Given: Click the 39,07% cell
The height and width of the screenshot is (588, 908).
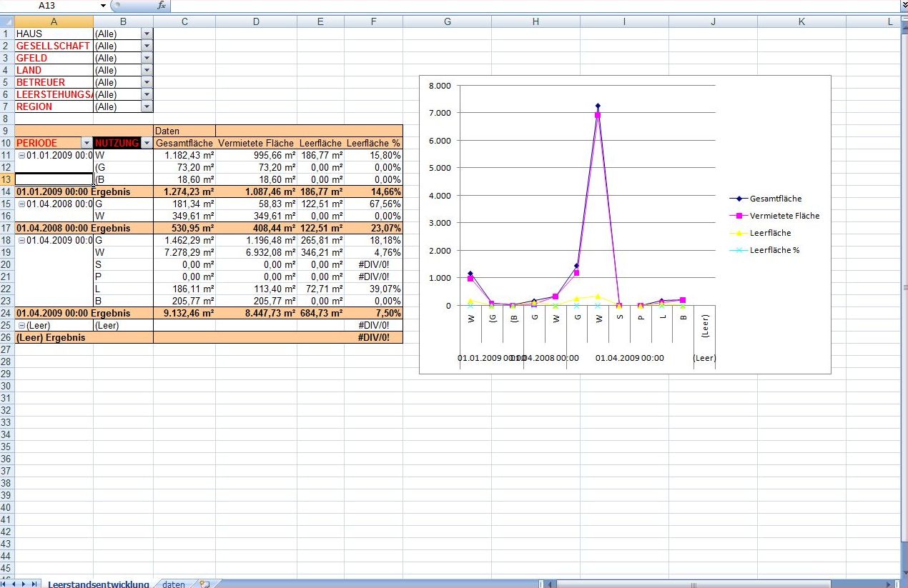Looking at the screenshot, I should pos(373,289).
